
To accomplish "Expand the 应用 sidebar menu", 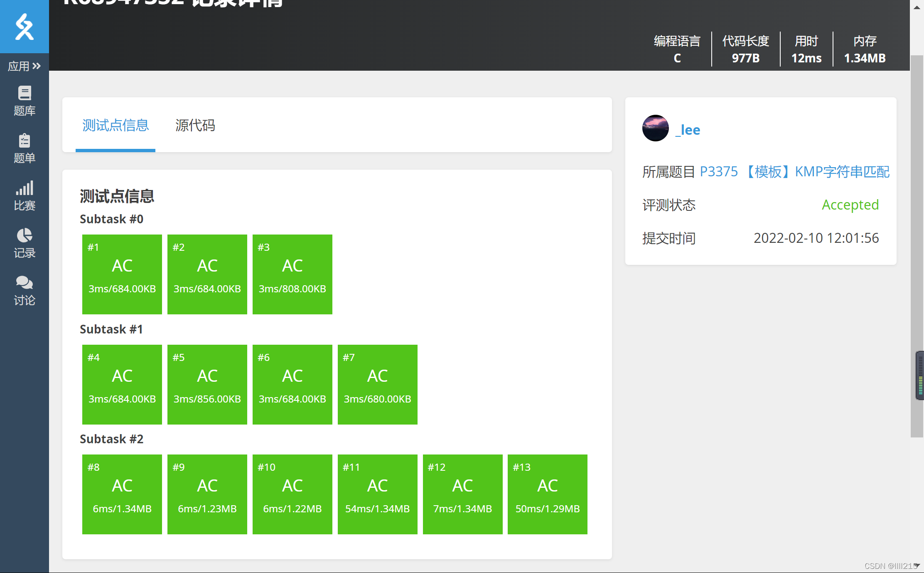I will [24, 66].
